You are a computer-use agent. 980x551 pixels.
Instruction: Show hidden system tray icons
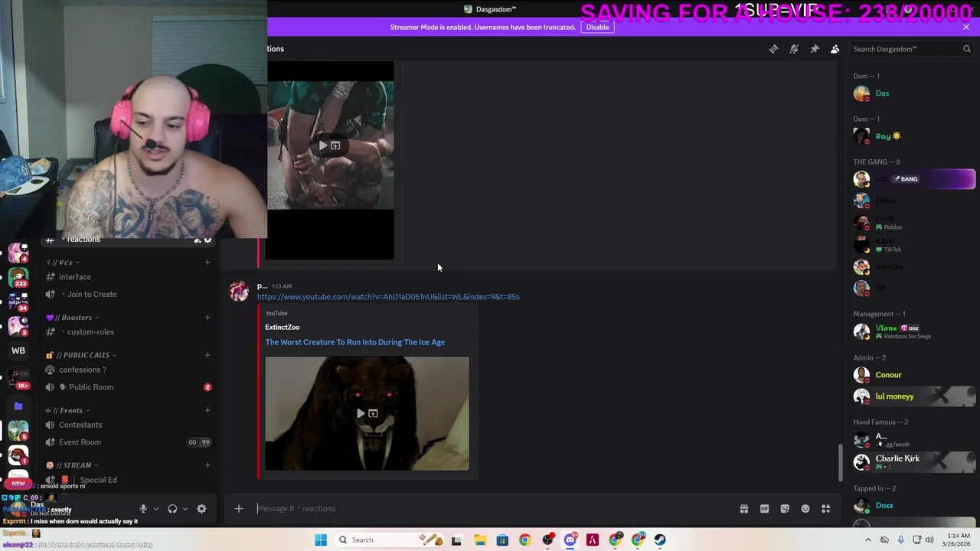pyautogui.click(x=867, y=540)
